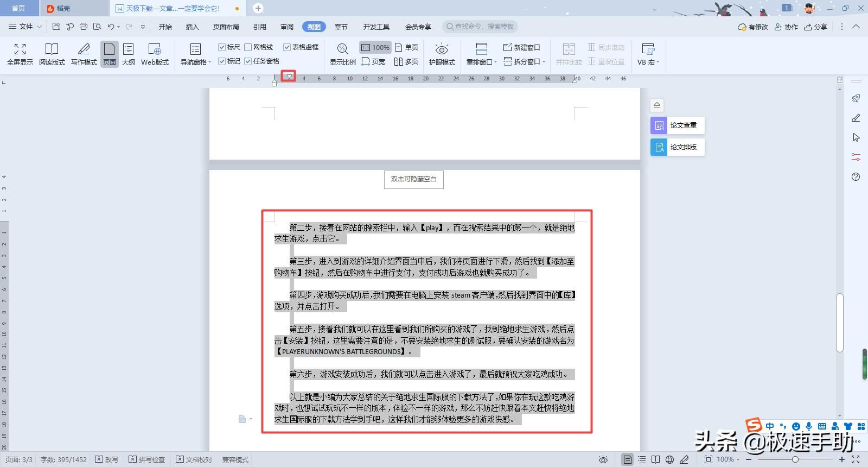The height and width of the screenshot is (467, 868).
Task: Open the undo history dropdown arrow
Action: point(118,27)
